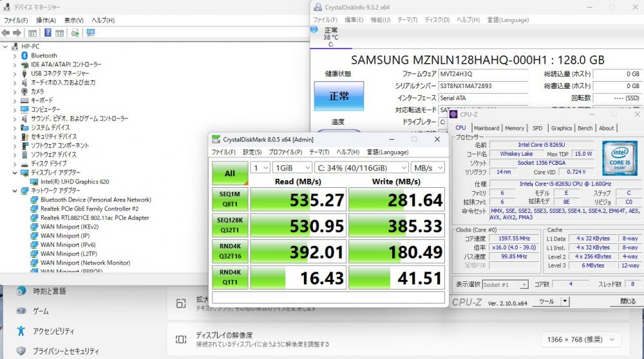Select Bluetooth Device (Personal Area Network) item
This screenshot has width=644, height=359.
[x=96, y=200]
